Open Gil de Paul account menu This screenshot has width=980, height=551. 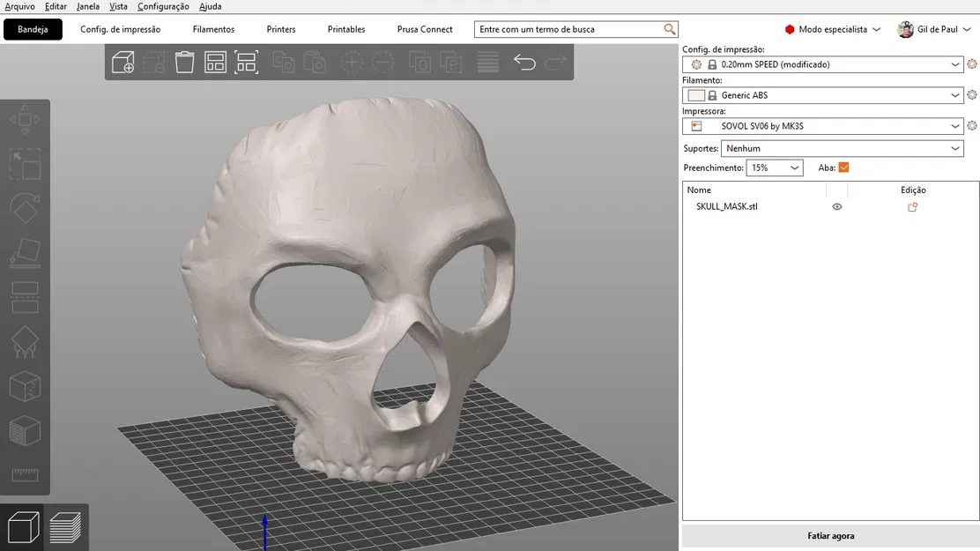click(933, 29)
